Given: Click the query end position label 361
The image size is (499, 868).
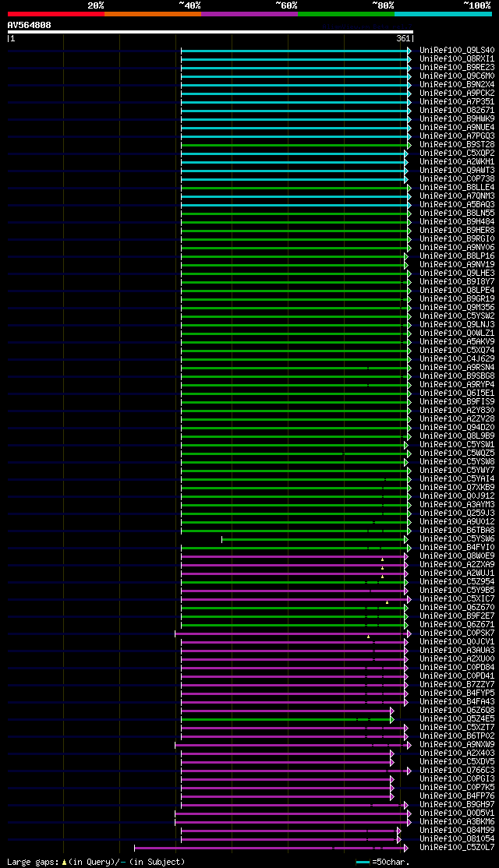Looking at the screenshot, I should (403, 39).
